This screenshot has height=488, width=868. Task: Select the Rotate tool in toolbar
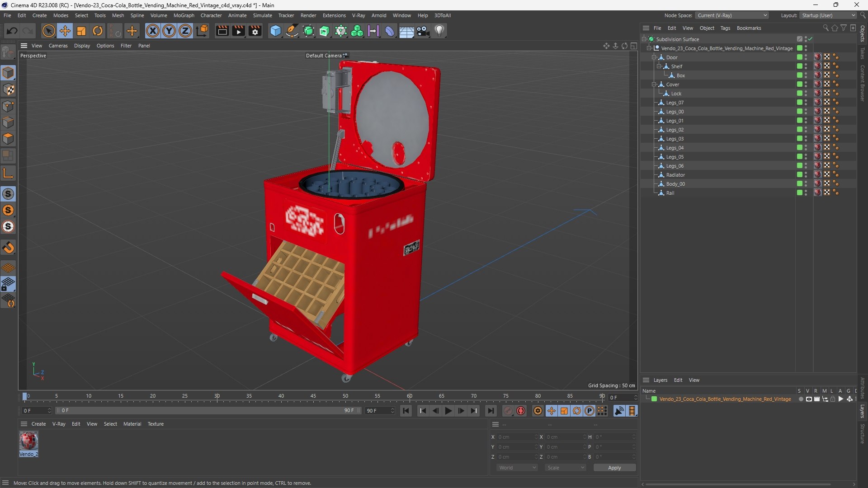(x=98, y=31)
